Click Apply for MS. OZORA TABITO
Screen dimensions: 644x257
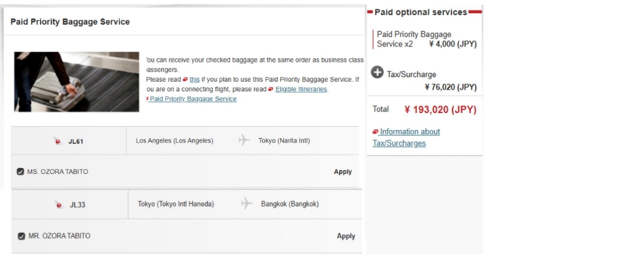click(343, 172)
